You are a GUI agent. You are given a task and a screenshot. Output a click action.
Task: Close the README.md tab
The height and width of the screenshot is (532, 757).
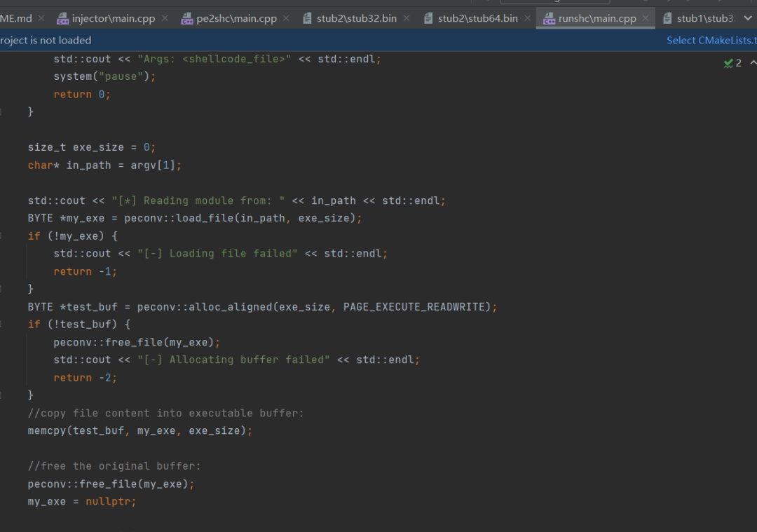[41, 18]
